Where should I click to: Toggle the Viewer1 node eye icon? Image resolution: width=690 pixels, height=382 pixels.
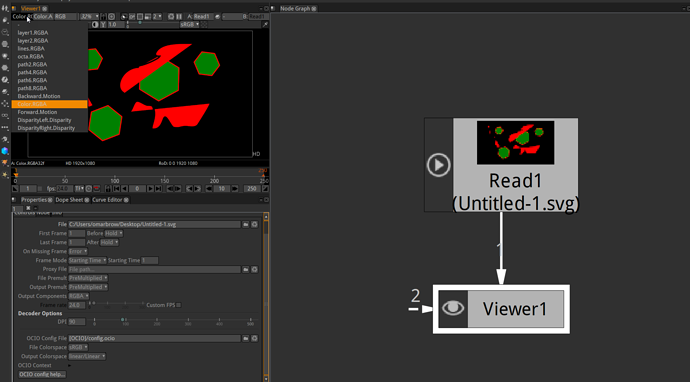453,309
